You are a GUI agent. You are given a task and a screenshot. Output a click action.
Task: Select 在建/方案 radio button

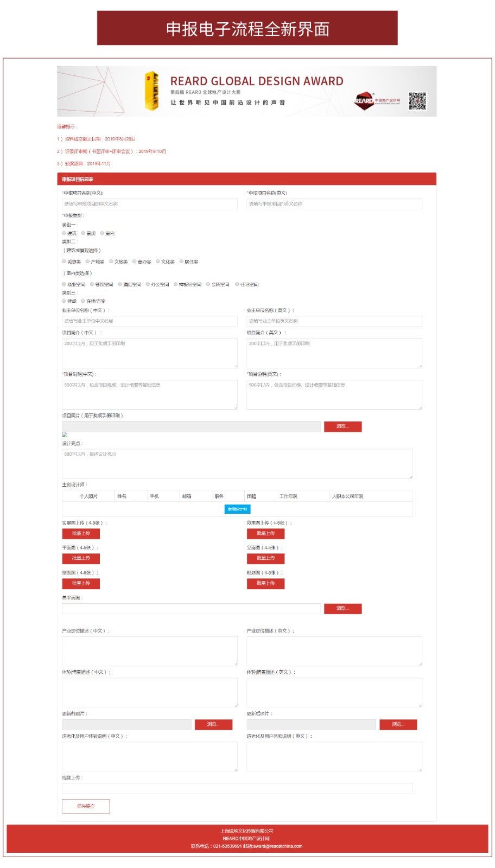click(x=83, y=301)
